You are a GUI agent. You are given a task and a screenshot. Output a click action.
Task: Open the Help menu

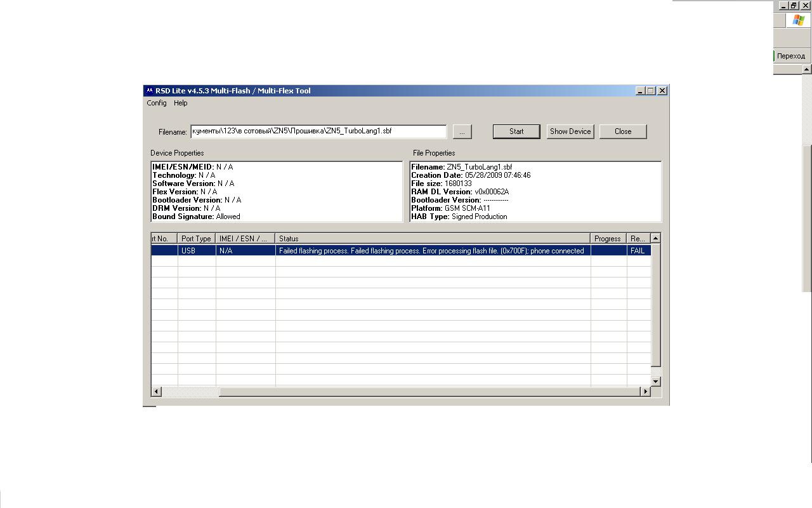181,103
